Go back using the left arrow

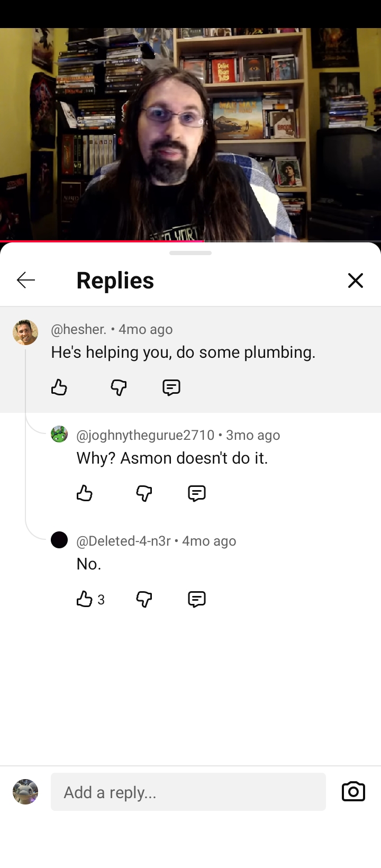pyautogui.click(x=26, y=280)
